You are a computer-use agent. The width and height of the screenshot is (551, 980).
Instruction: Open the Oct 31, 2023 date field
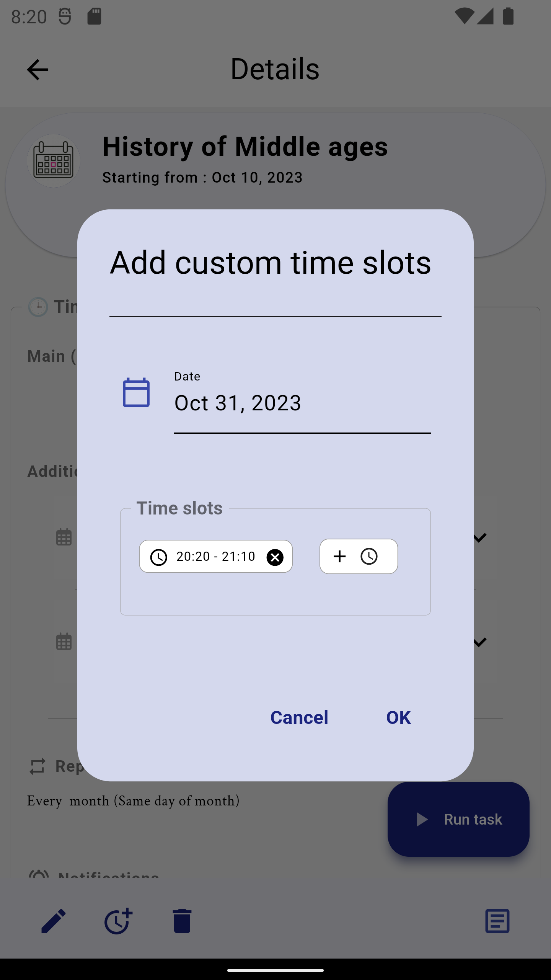[302, 403]
